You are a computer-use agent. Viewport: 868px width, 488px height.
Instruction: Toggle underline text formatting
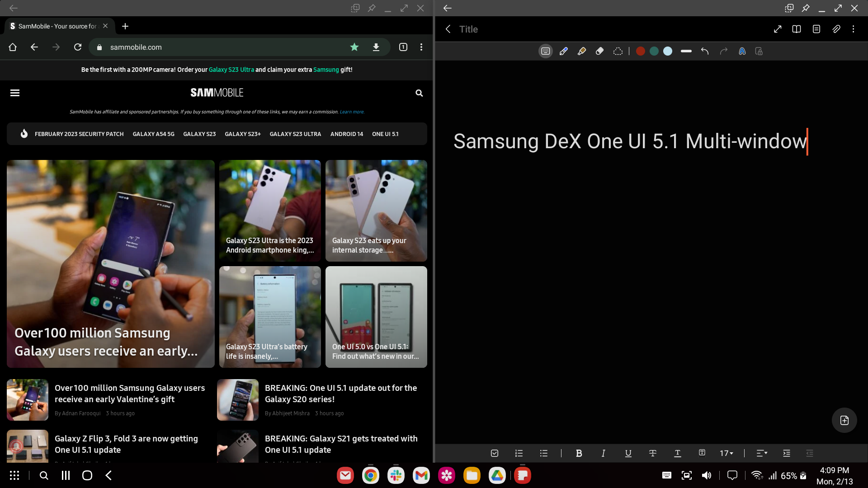pyautogui.click(x=628, y=453)
